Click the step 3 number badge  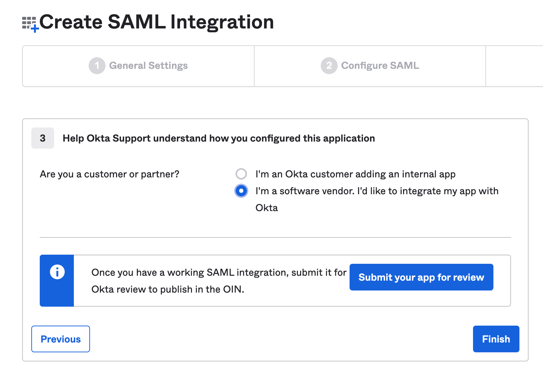(x=43, y=138)
